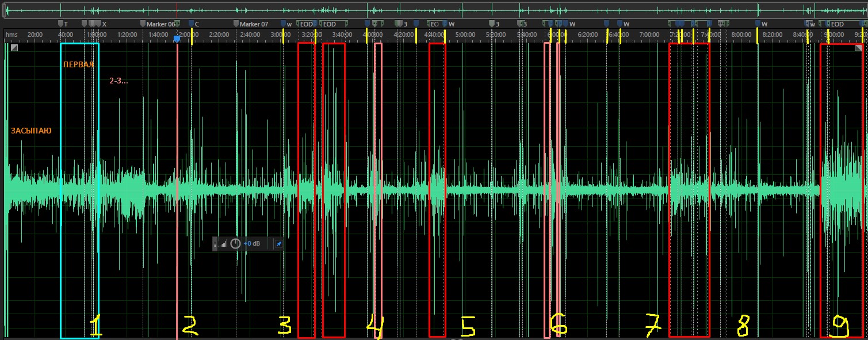The height and width of the screenshot is (340, 868).
Task: Click the fade-in handle of the waveform
Action: click(14, 49)
